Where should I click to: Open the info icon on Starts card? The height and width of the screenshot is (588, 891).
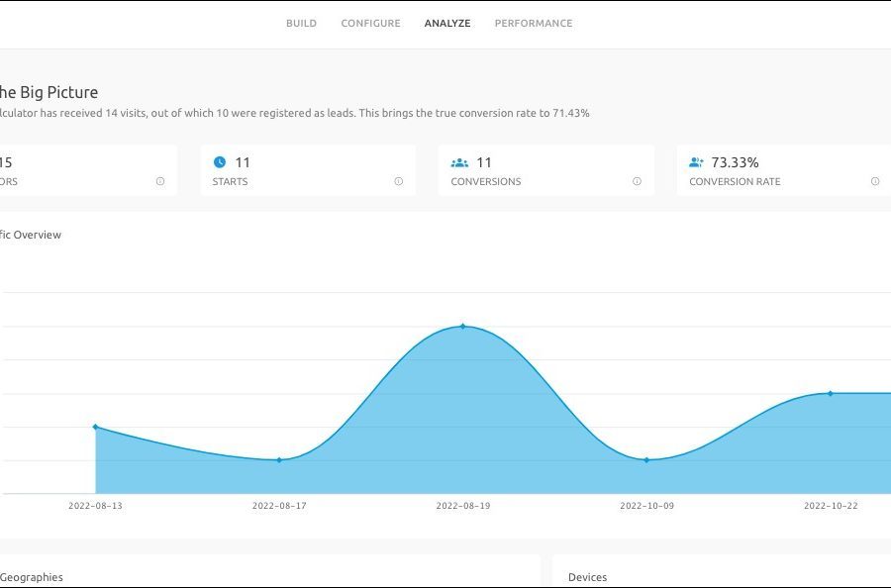coord(399,182)
